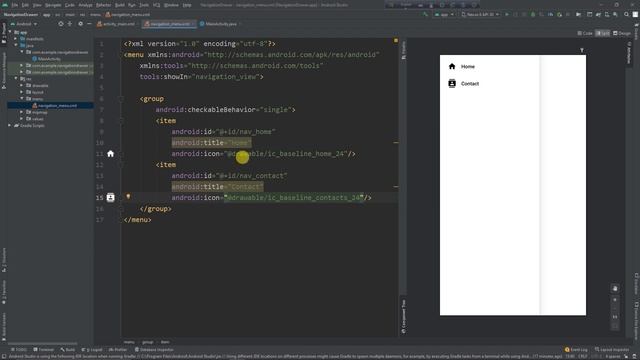This screenshot has width=640, height=360.
Task: Click the scroll-from-source target icon in Project panel
Action: 61,24
